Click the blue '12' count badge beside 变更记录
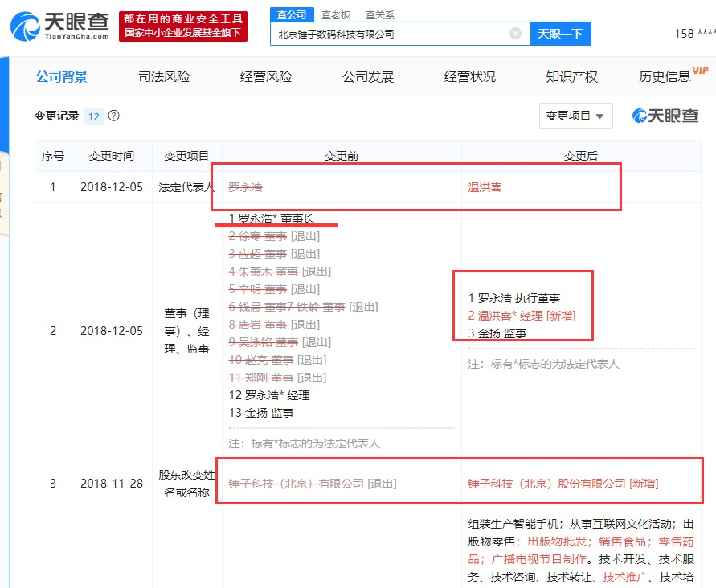716x588 pixels. [95, 116]
